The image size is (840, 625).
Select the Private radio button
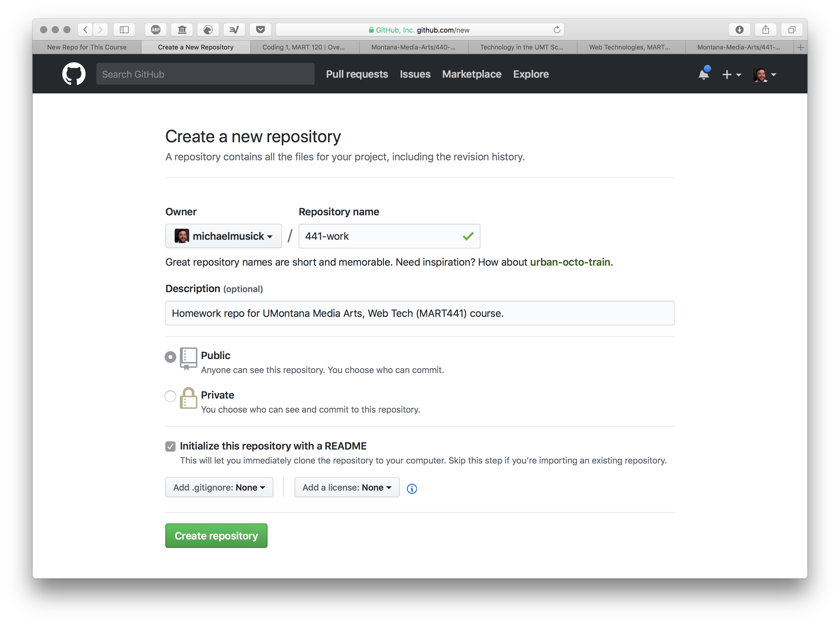tap(169, 395)
